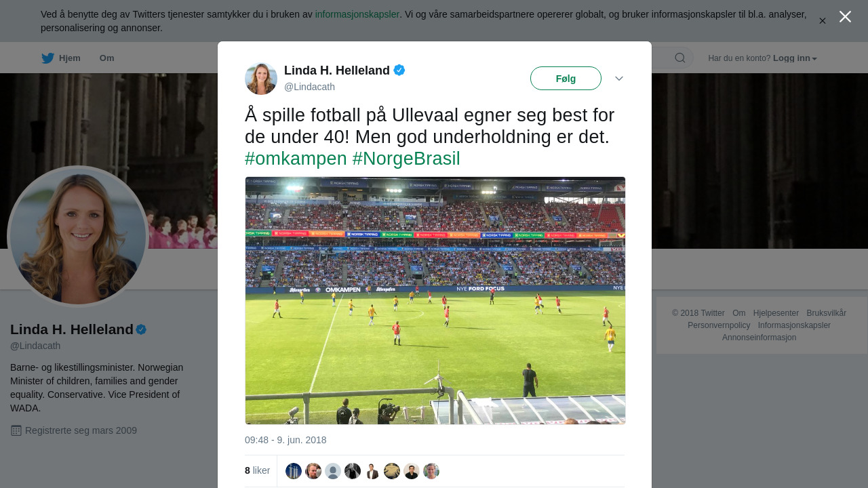Open Linda H. Helleland's avatar in tweet

[x=261, y=79]
